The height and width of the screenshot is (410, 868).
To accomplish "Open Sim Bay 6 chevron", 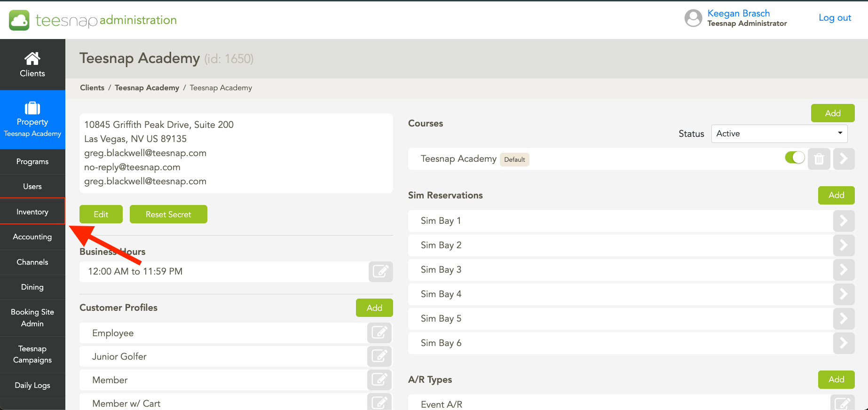I will pos(844,343).
